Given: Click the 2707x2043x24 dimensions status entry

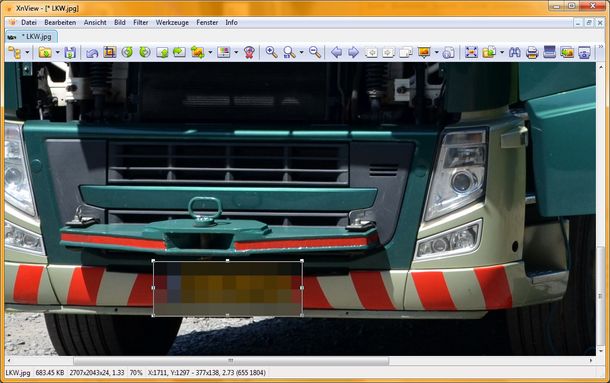Looking at the screenshot, I should point(97,373).
